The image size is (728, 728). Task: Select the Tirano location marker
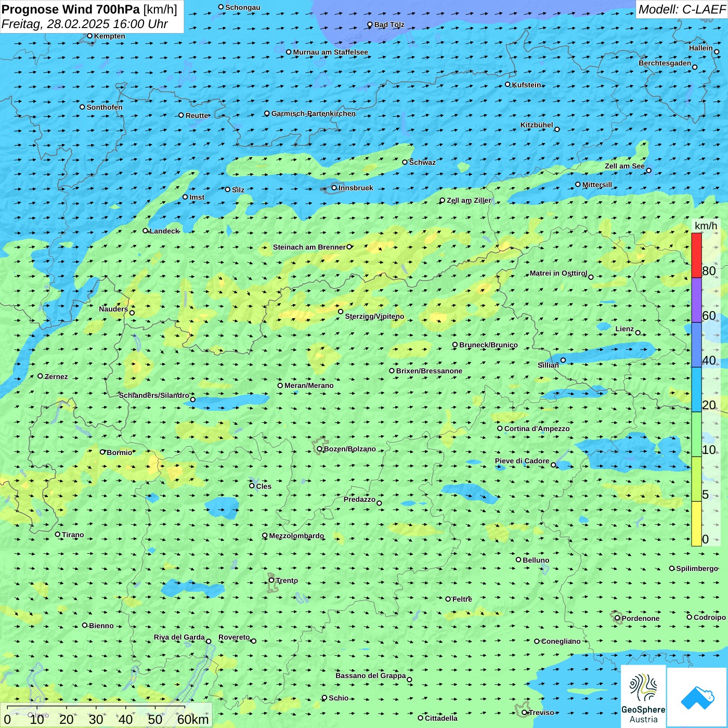click(x=58, y=534)
